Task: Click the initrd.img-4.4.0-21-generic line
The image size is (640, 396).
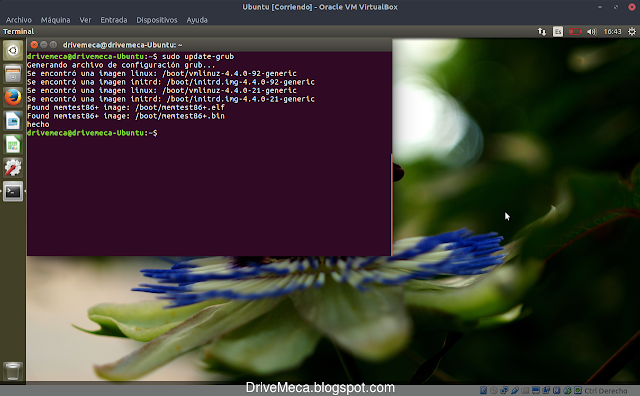Action: point(171,99)
